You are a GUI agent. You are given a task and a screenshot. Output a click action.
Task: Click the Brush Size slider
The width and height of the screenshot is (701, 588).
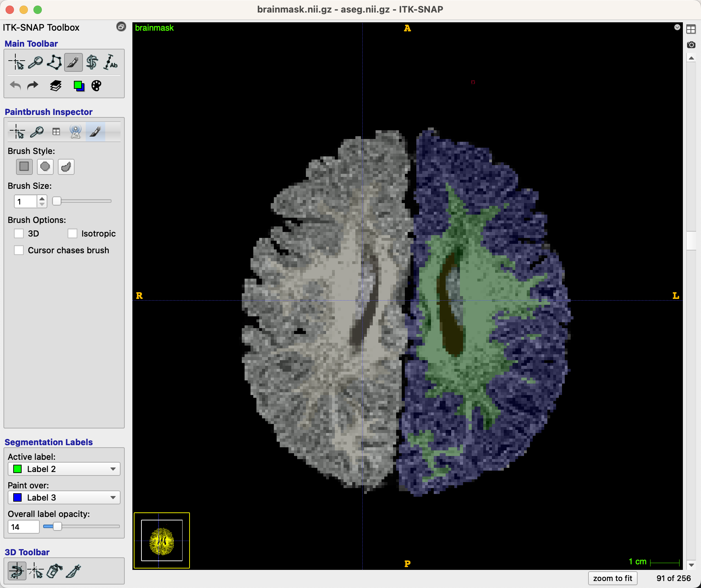pyautogui.click(x=82, y=201)
